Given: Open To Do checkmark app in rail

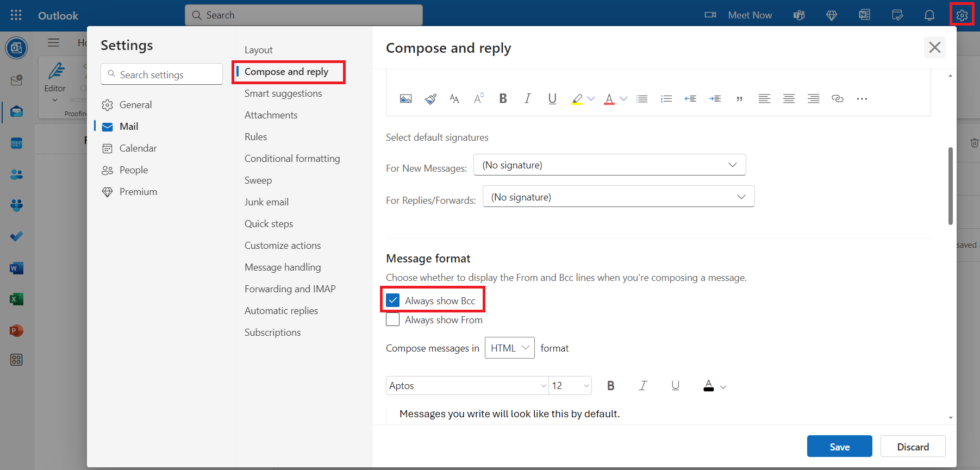Looking at the screenshot, I should [16, 236].
